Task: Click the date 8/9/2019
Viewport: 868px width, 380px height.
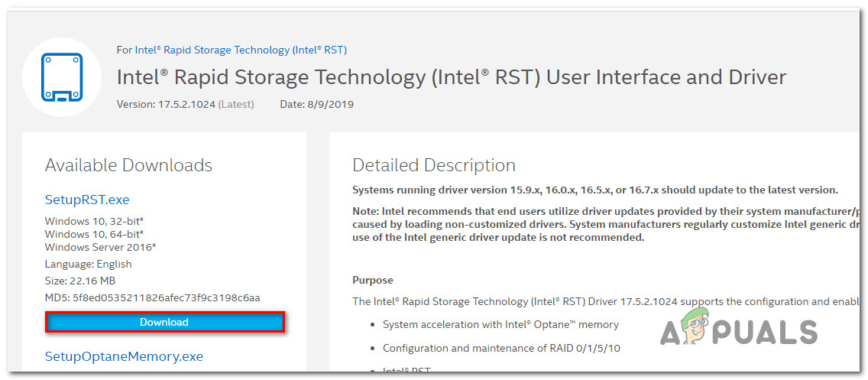Action: pos(333,104)
